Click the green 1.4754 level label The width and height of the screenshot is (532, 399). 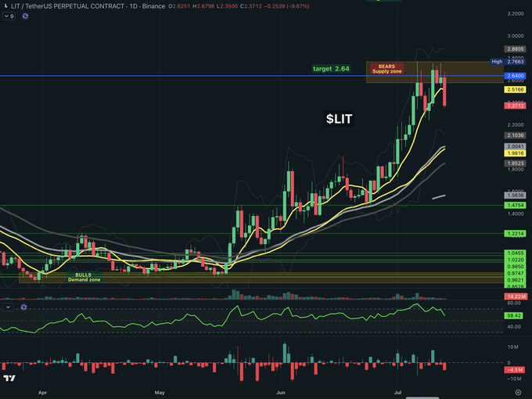(x=515, y=205)
